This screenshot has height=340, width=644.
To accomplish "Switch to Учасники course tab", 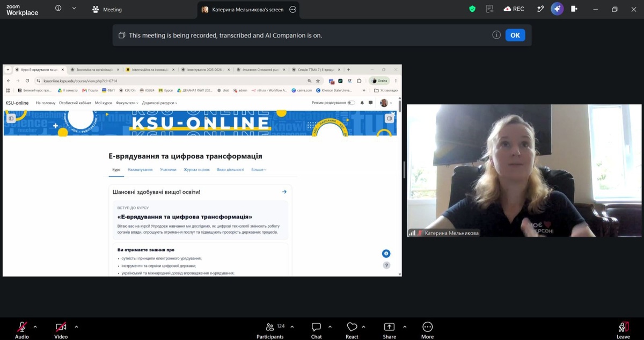I will pyautogui.click(x=168, y=170).
